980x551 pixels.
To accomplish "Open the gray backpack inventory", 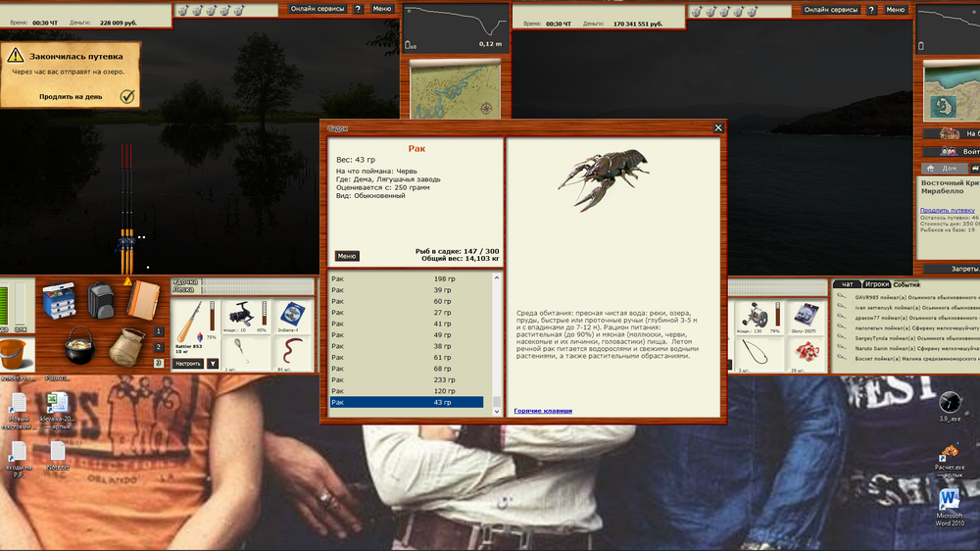I will (x=101, y=301).
